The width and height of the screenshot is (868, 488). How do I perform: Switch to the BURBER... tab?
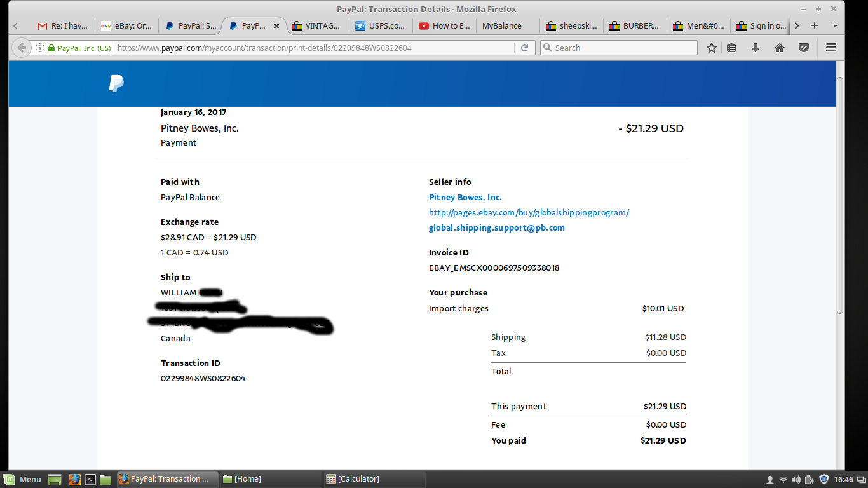click(x=635, y=26)
